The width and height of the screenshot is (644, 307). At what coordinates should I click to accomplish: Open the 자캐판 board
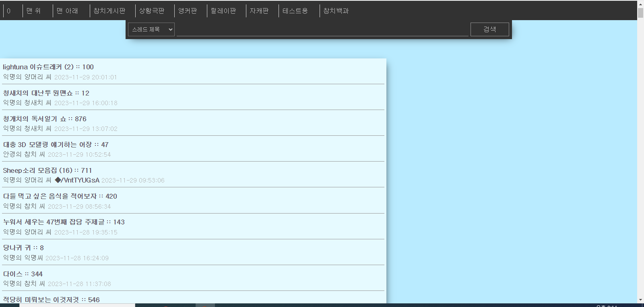point(259,11)
